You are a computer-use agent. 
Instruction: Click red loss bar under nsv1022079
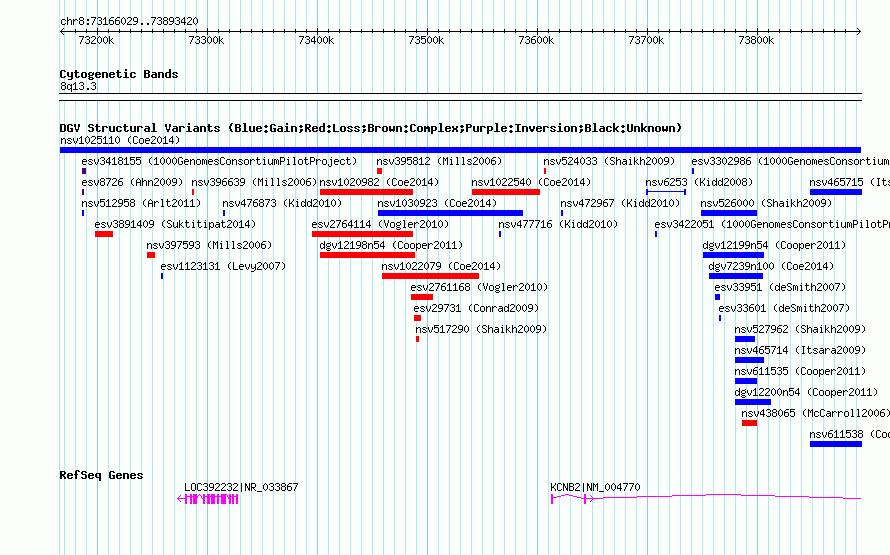[x=430, y=276]
